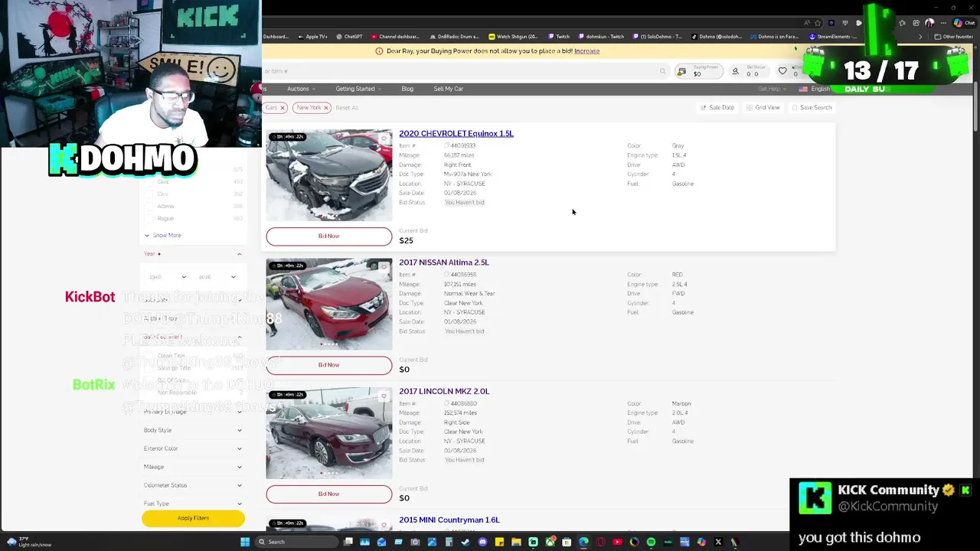Click the warning info icon in banner

coord(379,51)
